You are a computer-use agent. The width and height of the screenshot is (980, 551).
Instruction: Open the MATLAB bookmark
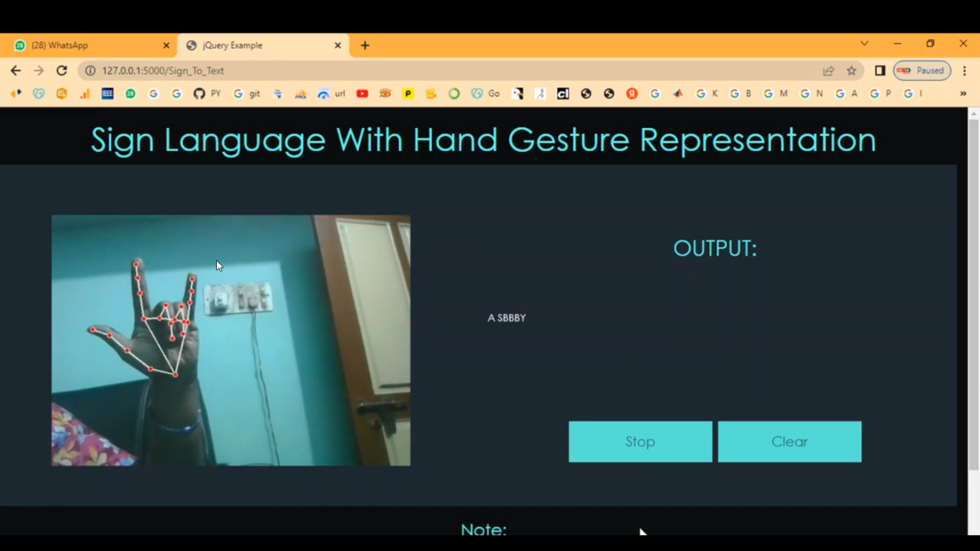pos(678,93)
